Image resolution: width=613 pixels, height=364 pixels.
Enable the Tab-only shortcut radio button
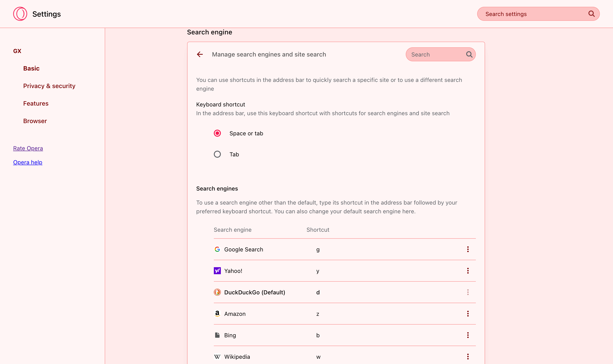(217, 154)
